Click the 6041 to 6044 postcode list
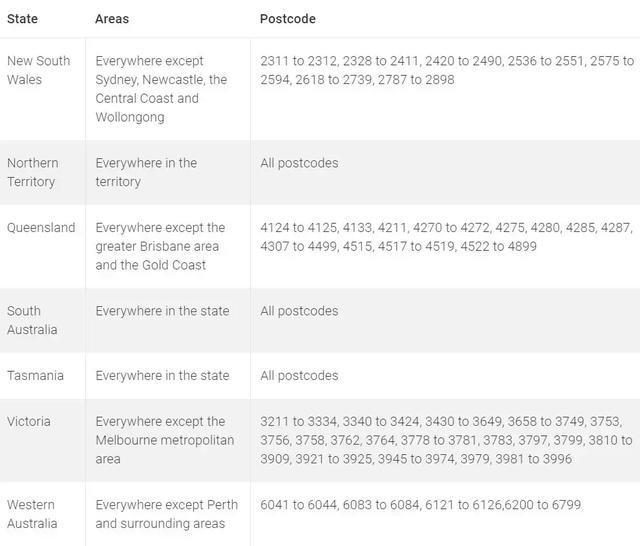 (420, 505)
